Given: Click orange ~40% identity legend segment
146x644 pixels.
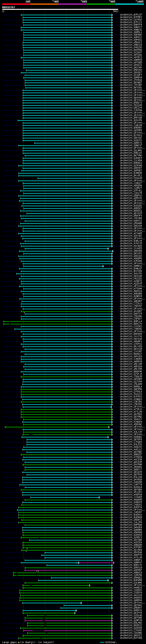Looking at the screenshot, I should (45, 4).
